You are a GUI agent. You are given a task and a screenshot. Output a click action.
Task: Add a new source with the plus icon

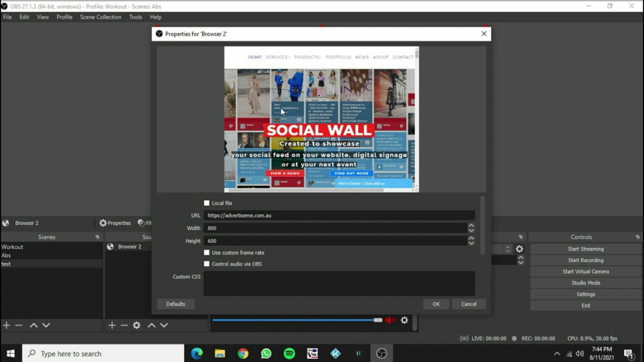pyautogui.click(x=112, y=325)
